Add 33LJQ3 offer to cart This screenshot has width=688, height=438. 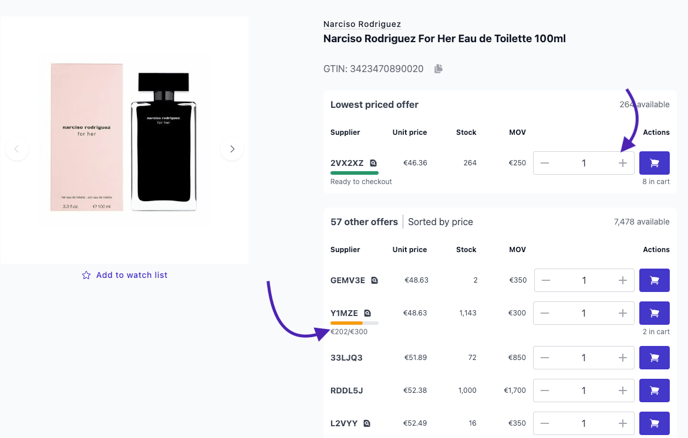coord(654,357)
